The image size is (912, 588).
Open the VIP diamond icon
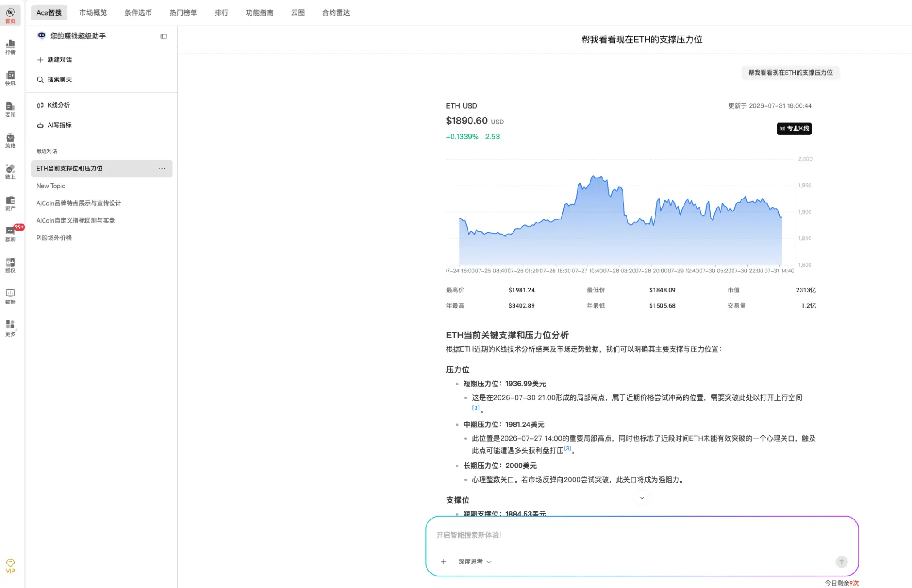point(10,566)
